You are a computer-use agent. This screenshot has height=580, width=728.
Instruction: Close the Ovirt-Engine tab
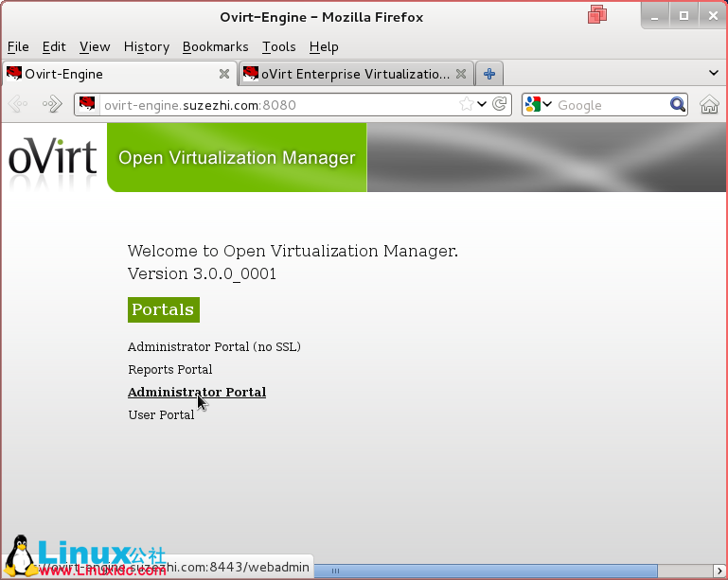224,74
